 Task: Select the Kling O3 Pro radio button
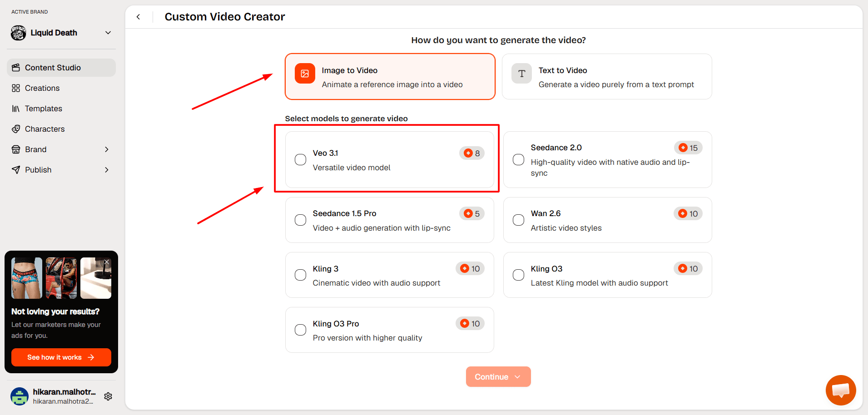pos(300,330)
